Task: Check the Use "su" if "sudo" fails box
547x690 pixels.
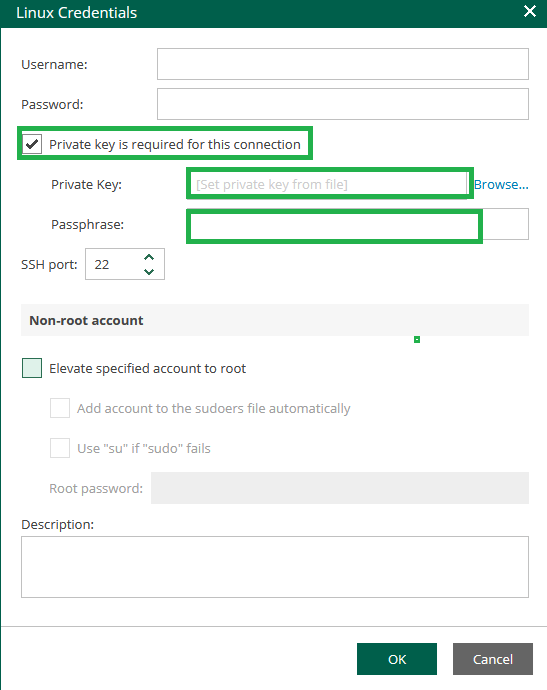Action: 60,448
